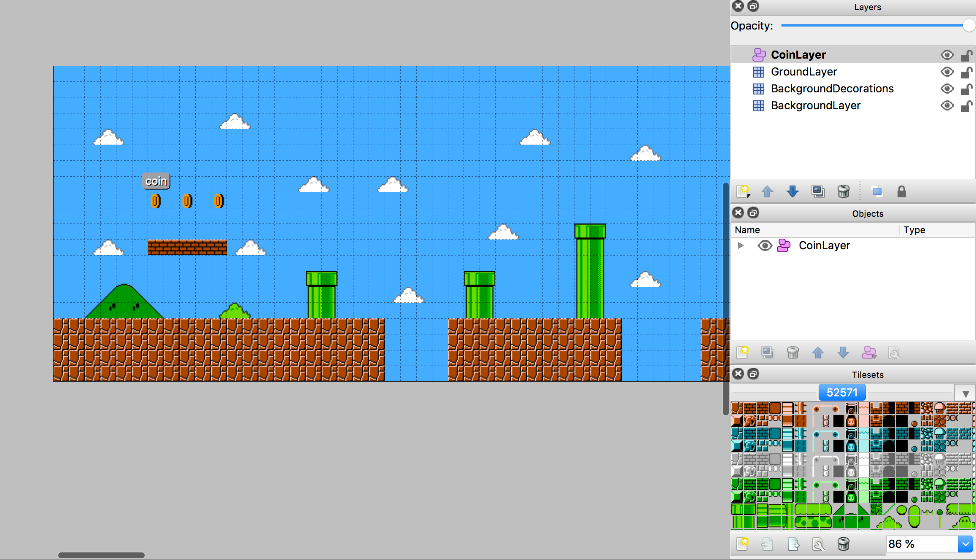Remove layer using Layers panel trash icon

point(843,191)
